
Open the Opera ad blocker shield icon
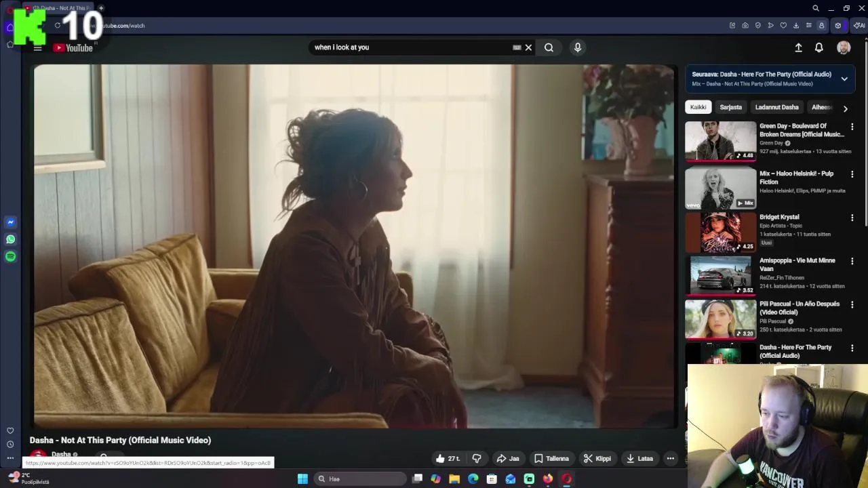coord(758,26)
